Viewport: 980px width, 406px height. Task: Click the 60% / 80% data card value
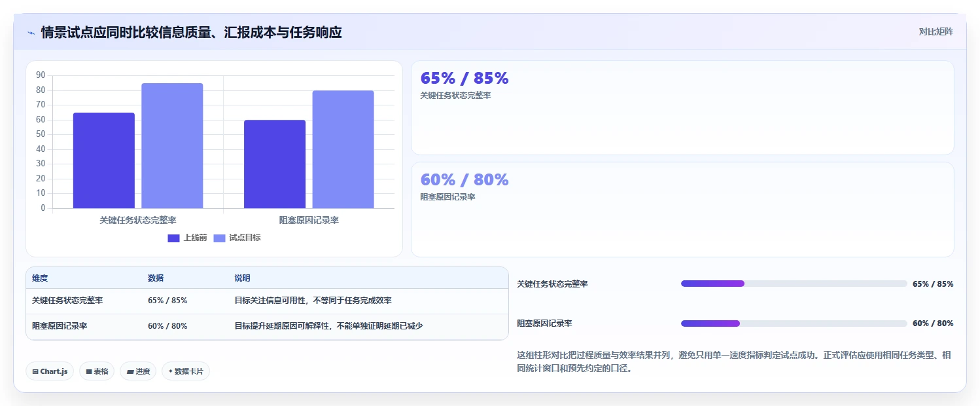coord(464,180)
